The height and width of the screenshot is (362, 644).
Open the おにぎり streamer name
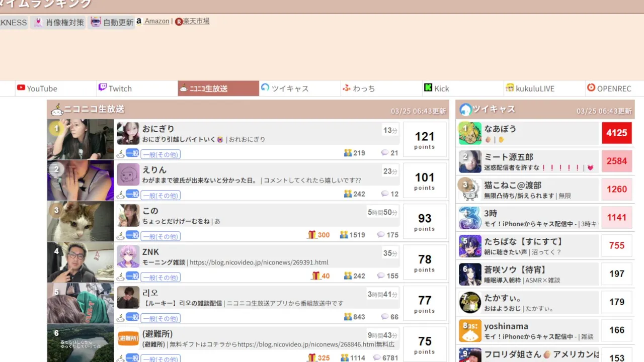pos(158,129)
